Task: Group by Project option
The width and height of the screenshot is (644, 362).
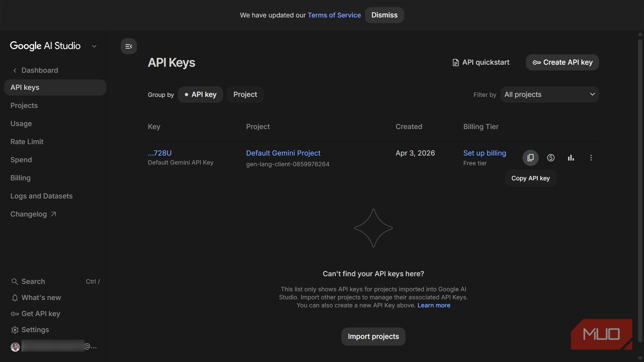Action: (245, 95)
